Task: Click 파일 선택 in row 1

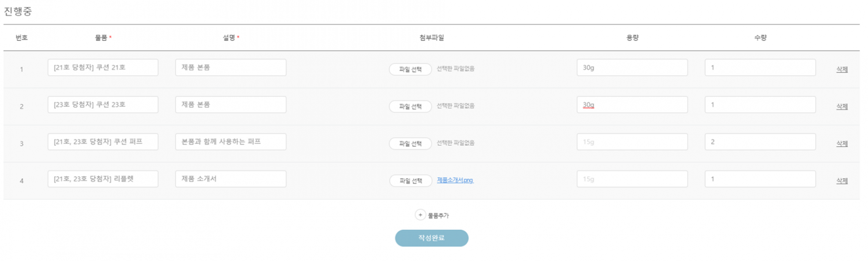Action: coord(410,69)
